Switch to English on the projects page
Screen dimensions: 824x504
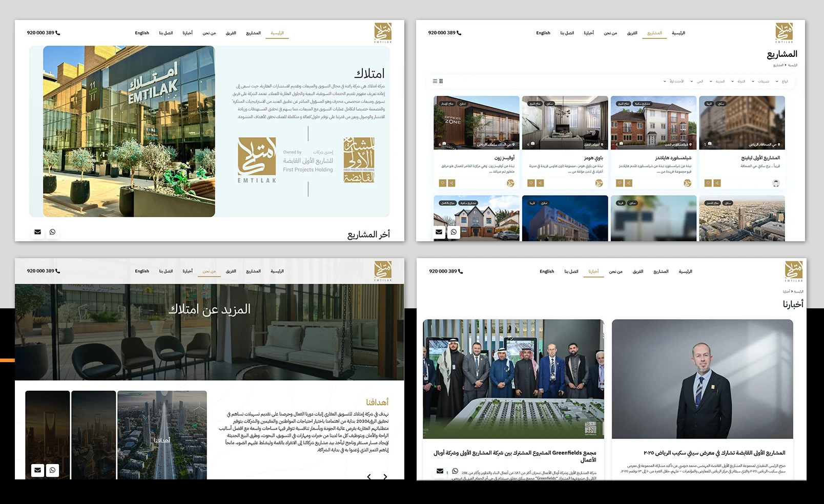543,33
